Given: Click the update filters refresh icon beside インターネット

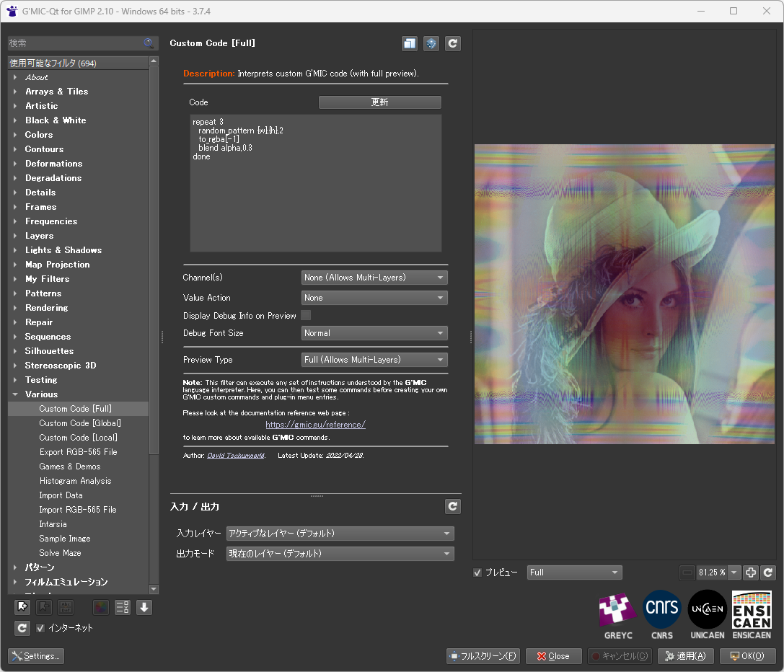Looking at the screenshot, I should coord(22,628).
